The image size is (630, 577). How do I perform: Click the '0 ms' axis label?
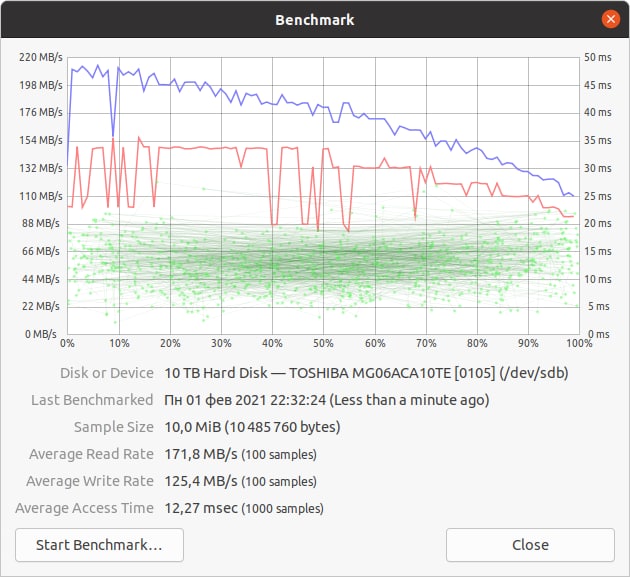click(599, 334)
